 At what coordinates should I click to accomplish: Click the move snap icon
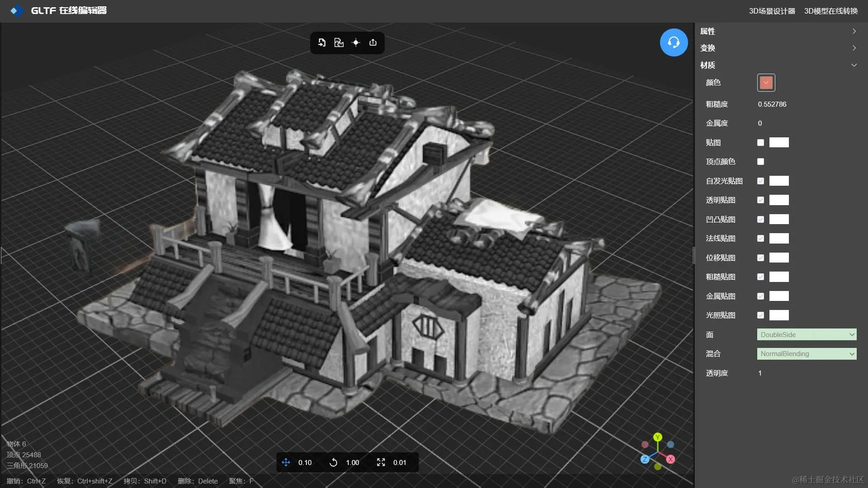tap(286, 462)
